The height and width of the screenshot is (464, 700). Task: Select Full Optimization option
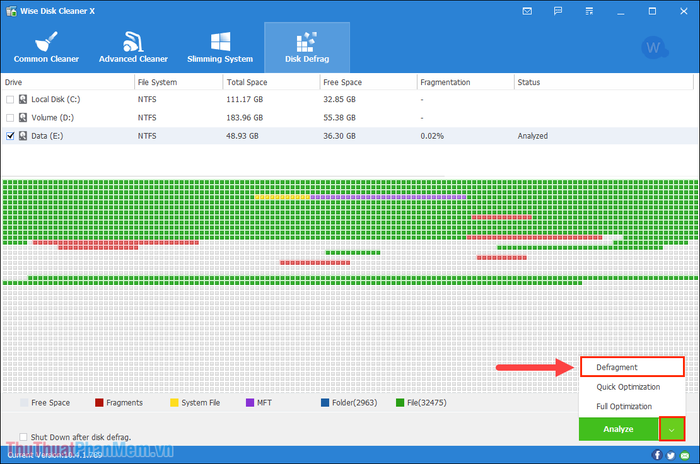pyautogui.click(x=624, y=406)
